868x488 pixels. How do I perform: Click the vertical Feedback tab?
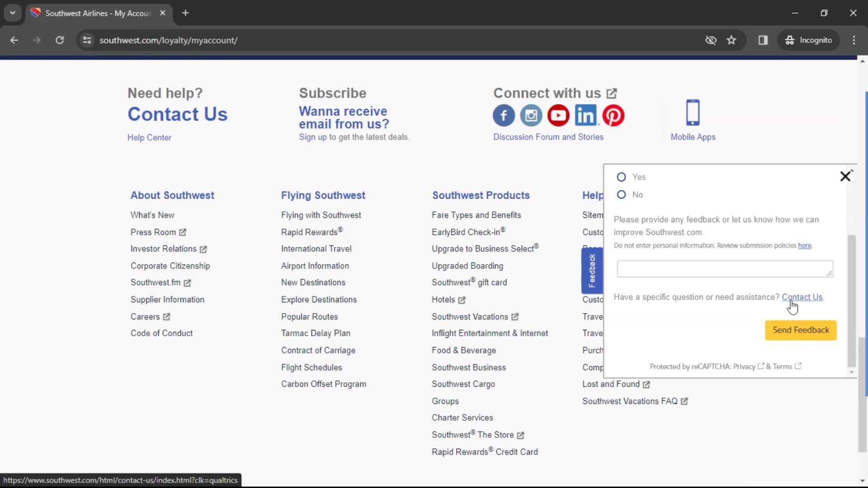[592, 271]
